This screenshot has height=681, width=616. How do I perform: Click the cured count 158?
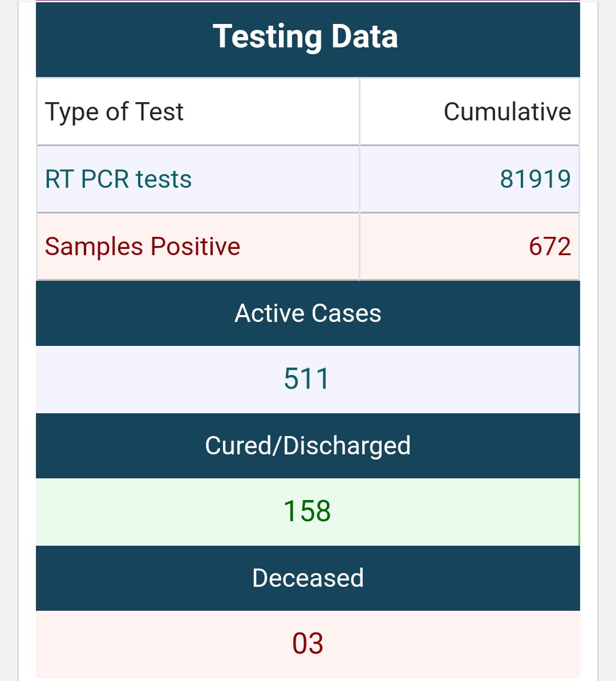pos(308,511)
